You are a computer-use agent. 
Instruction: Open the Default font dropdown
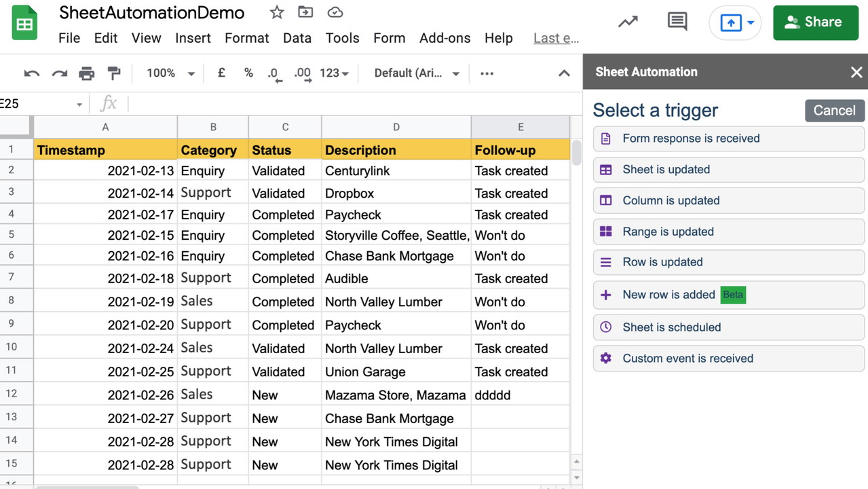pyautogui.click(x=417, y=73)
